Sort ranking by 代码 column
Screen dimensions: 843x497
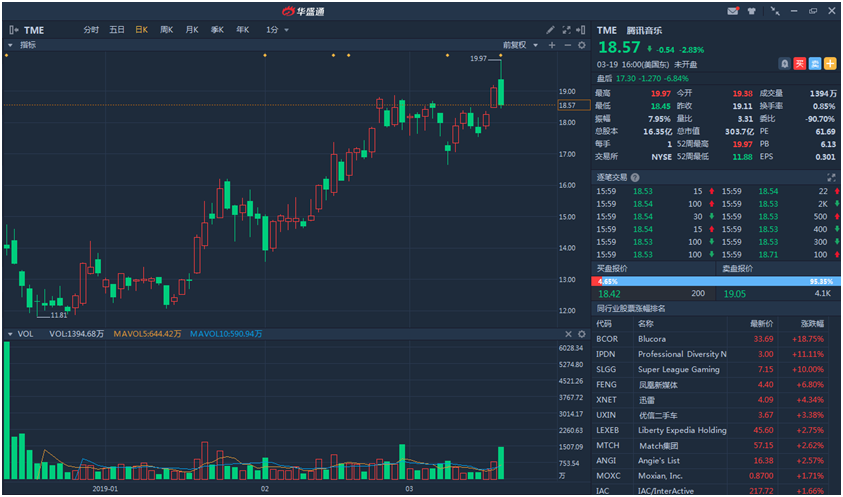click(604, 324)
